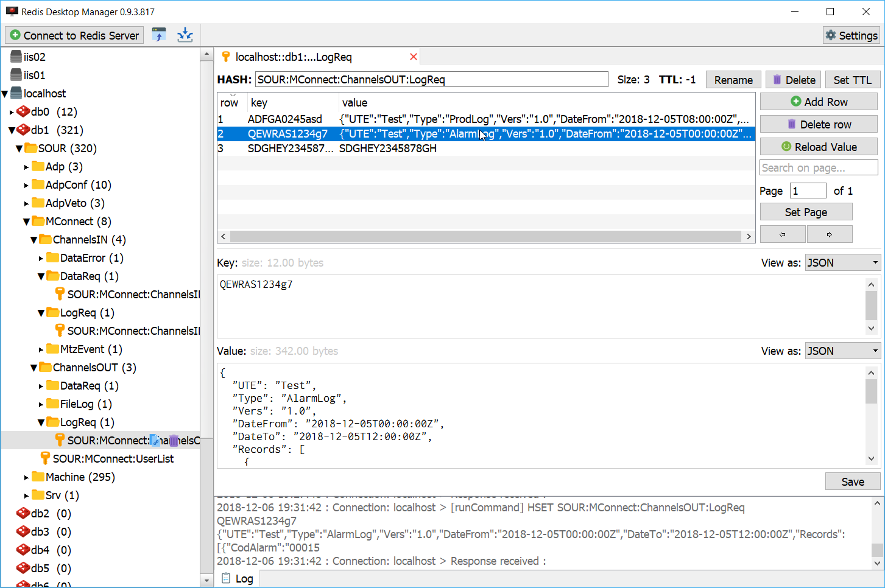Select the Log tab at the bottom
The image size is (885, 588).
pos(238,579)
